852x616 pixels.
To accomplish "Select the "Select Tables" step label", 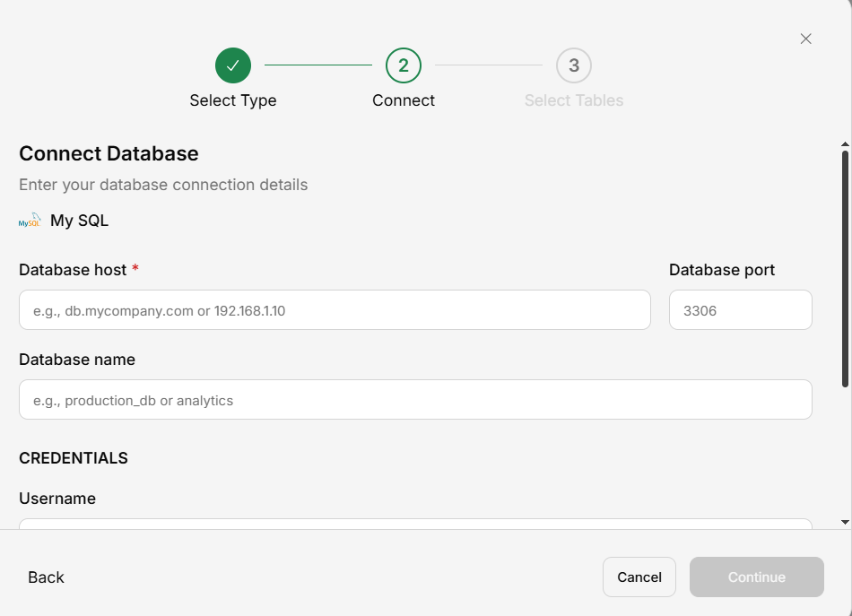I will coord(574,100).
